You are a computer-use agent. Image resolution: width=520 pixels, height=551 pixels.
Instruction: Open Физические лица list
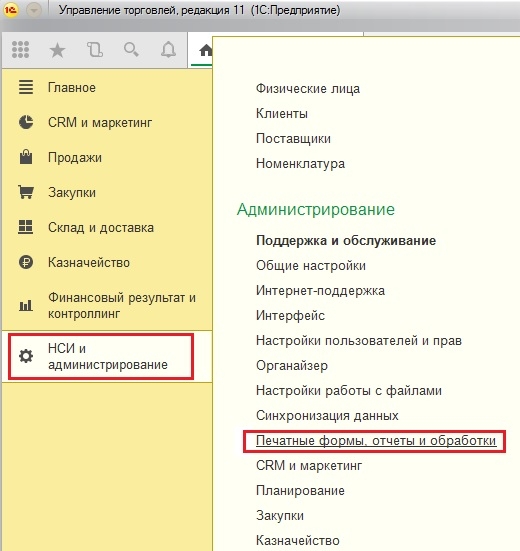point(308,89)
